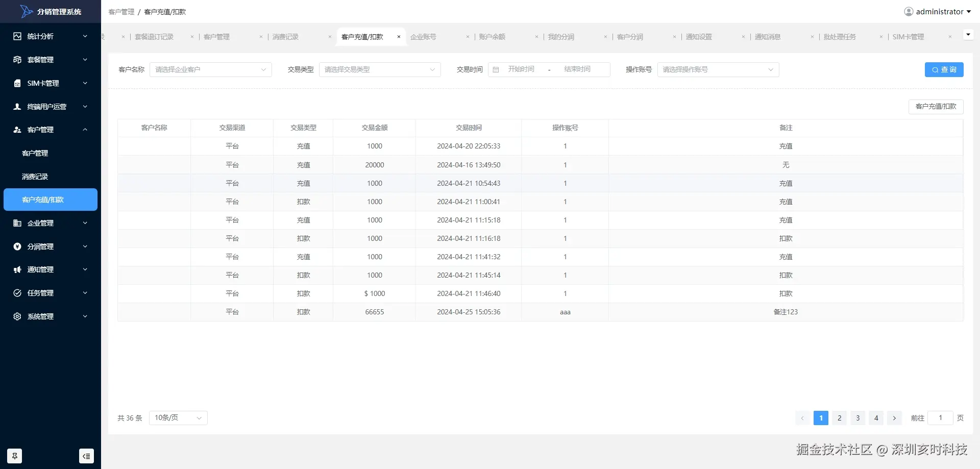The height and width of the screenshot is (469, 980).
Task: Click the administrator avatar icon
Action: 909,12
